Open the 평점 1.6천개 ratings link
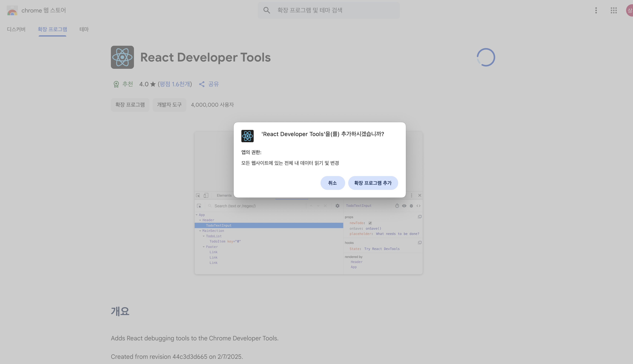 [175, 84]
